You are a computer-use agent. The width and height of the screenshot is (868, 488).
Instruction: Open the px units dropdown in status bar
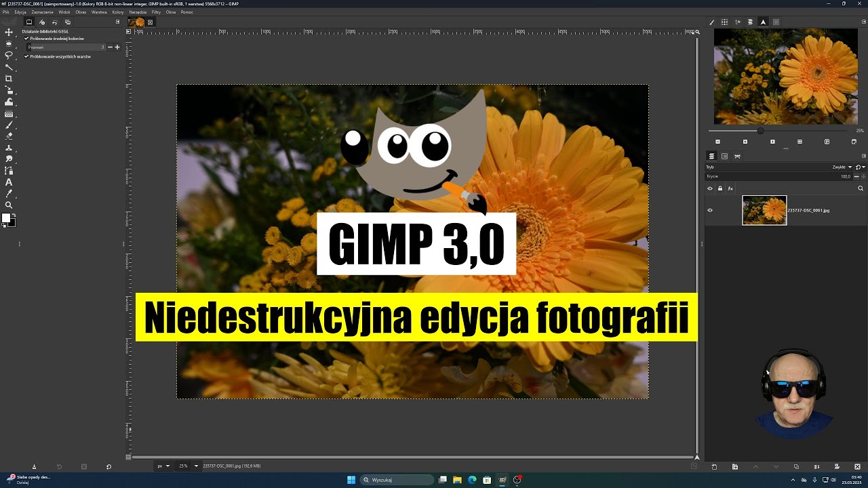click(162, 466)
